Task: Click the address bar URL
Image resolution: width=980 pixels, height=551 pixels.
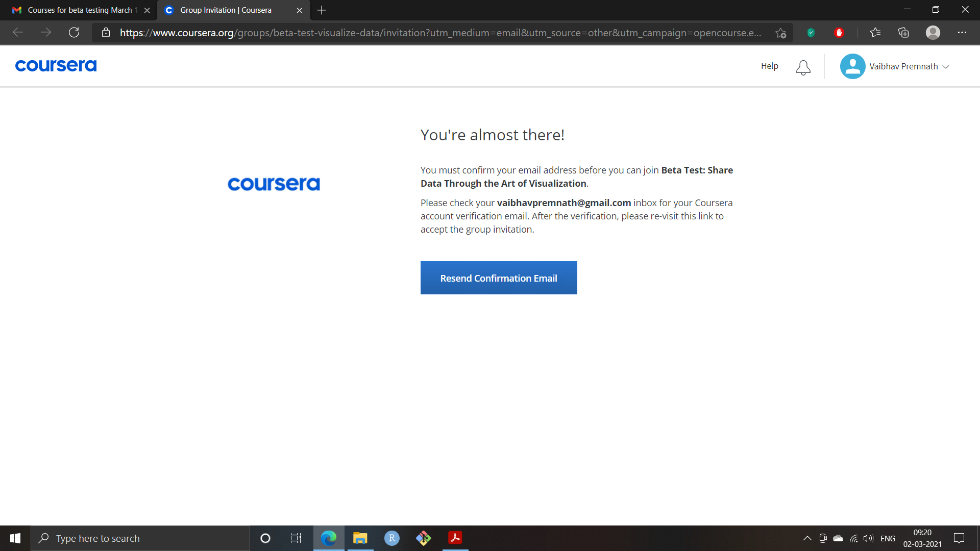Action: (x=440, y=33)
